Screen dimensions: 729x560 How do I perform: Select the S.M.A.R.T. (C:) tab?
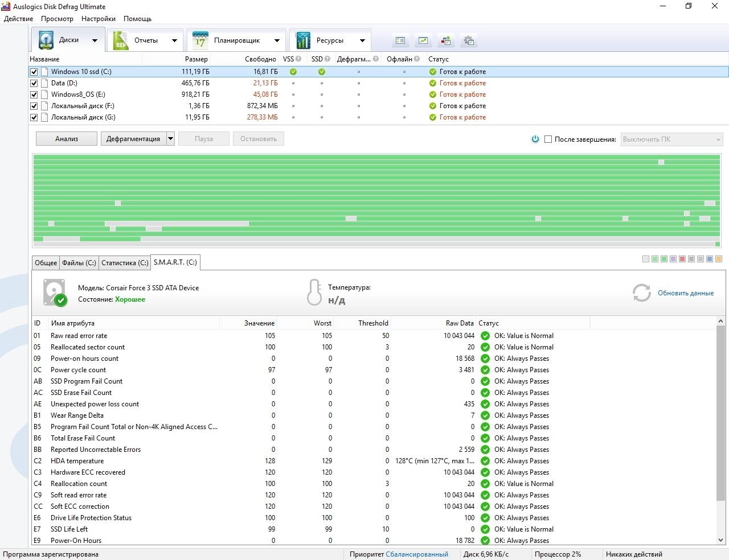tap(175, 262)
